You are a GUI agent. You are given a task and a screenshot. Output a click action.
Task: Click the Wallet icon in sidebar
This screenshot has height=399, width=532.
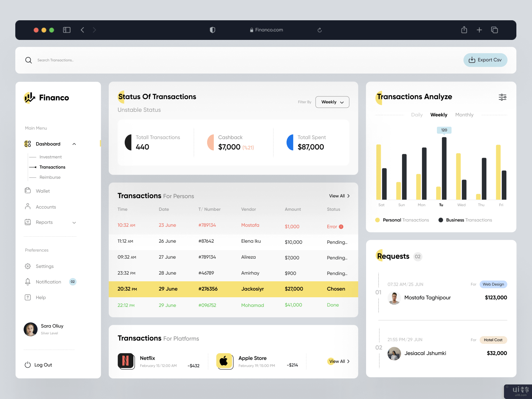(28, 191)
